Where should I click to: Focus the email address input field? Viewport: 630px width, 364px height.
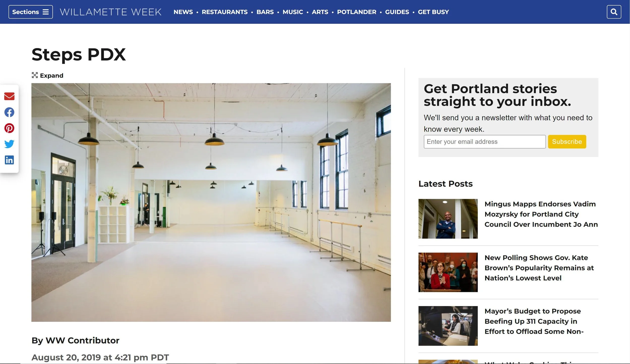click(485, 142)
